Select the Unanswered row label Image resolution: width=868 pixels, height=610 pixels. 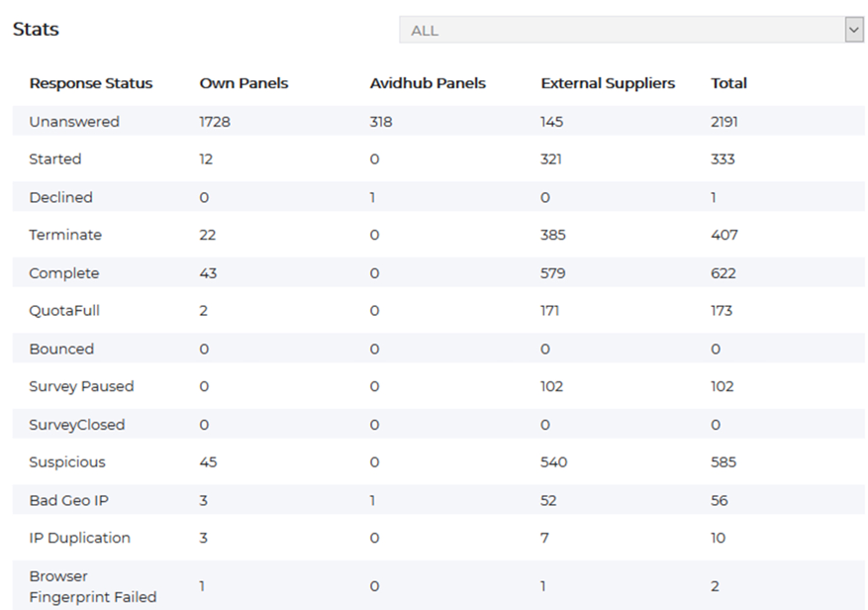74,122
